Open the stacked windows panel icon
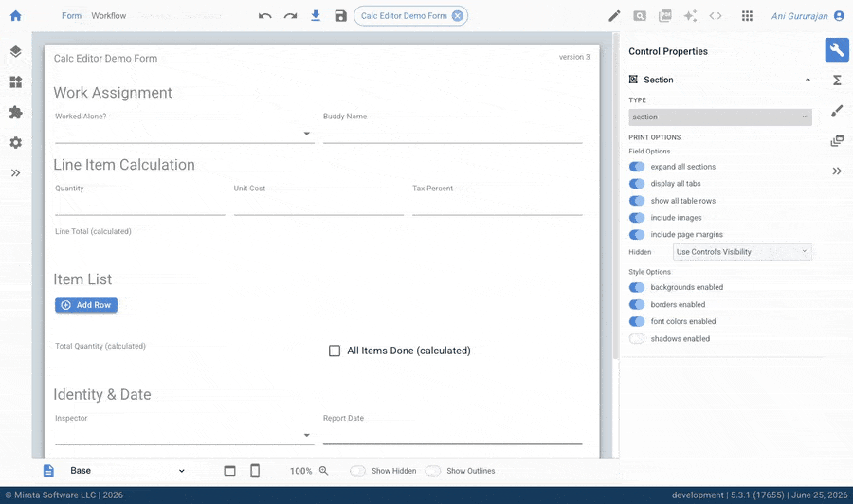This screenshot has width=853, height=504. click(837, 141)
